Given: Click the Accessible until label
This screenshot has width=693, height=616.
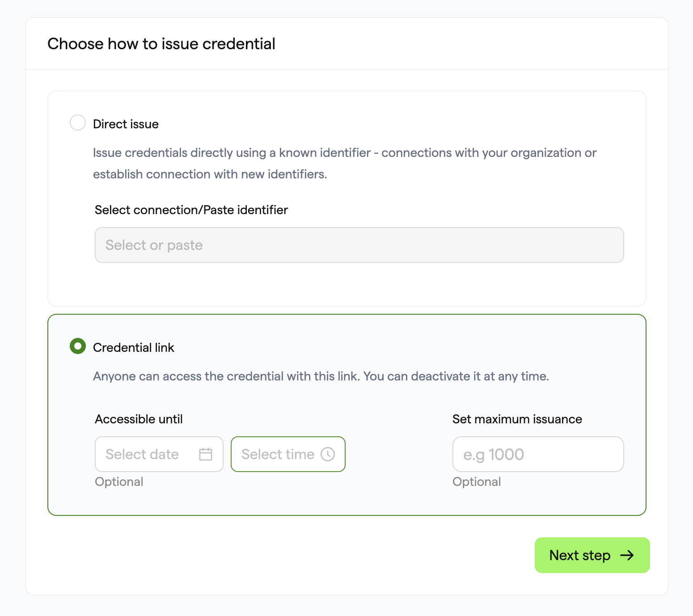Looking at the screenshot, I should tap(139, 419).
